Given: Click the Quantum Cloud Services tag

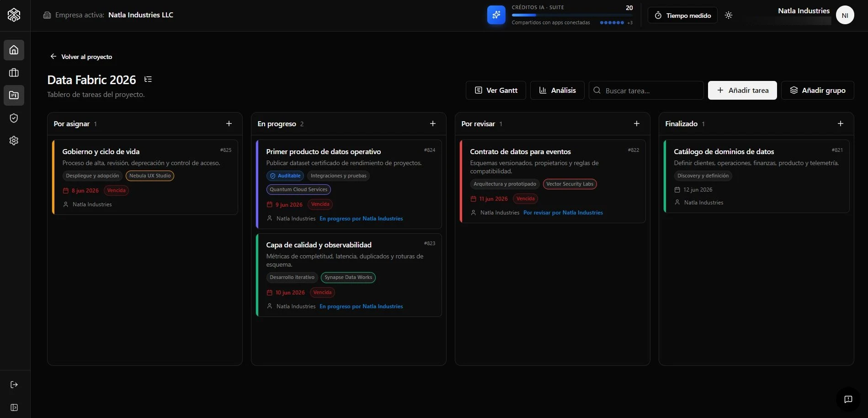Looking at the screenshot, I should point(298,189).
